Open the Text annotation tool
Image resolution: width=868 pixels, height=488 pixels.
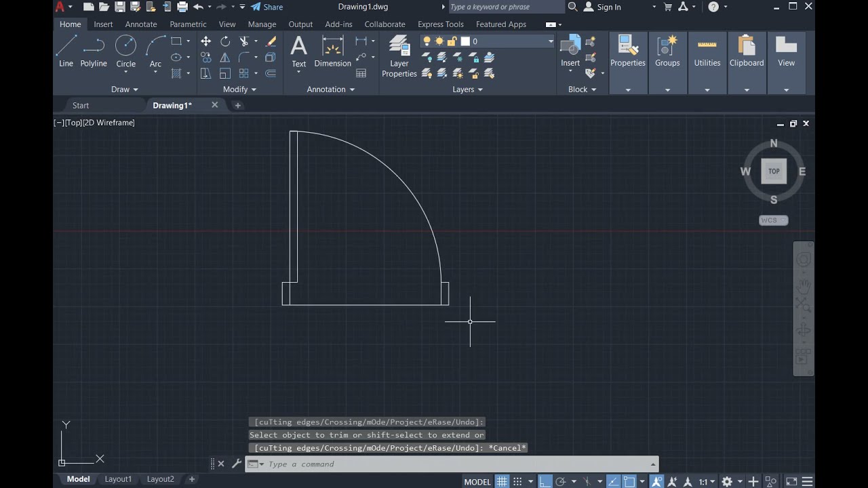pyautogui.click(x=299, y=52)
